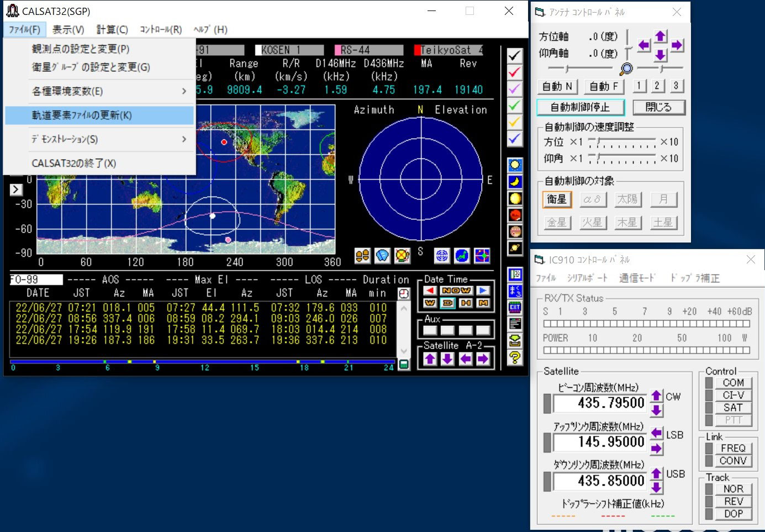Image resolution: width=765 pixels, height=532 pixels.
Task: Open the 計算(C) menu
Action: pos(112,30)
